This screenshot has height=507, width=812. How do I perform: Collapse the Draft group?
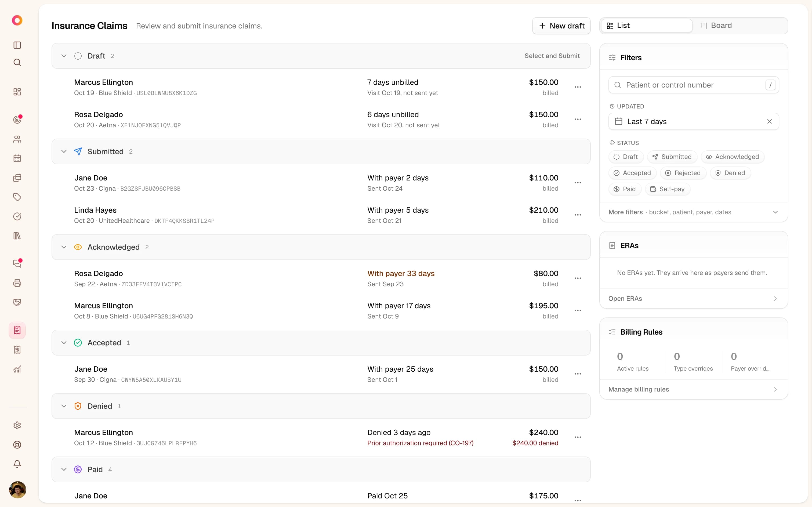[64, 56]
